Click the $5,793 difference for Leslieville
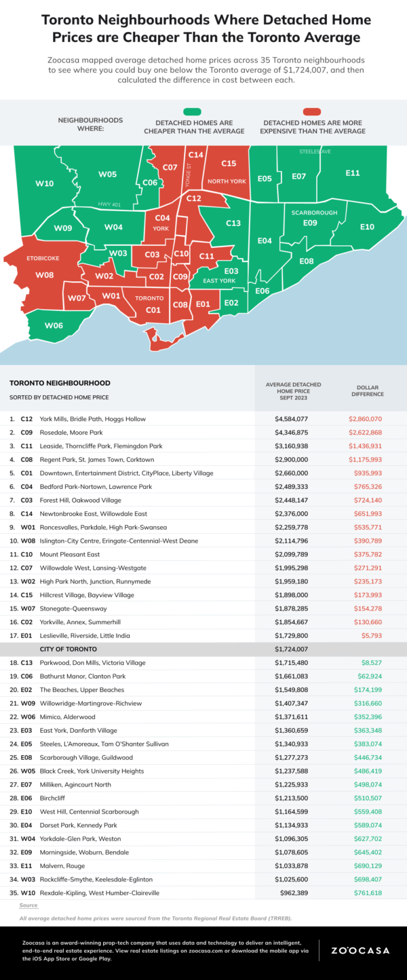This screenshot has width=407, height=980. (373, 636)
